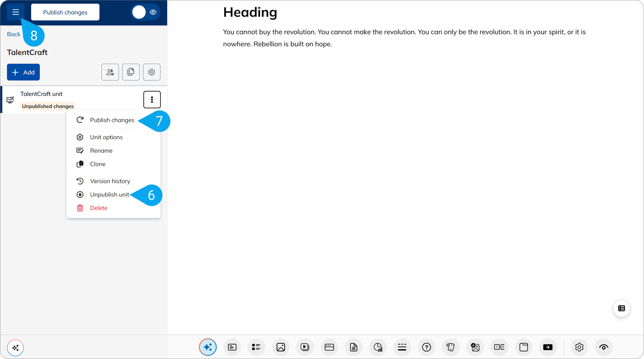Open the TalentCraft unit three-dot menu
Image resolution: width=644 pixels, height=359 pixels.
[x=152, y=99]
